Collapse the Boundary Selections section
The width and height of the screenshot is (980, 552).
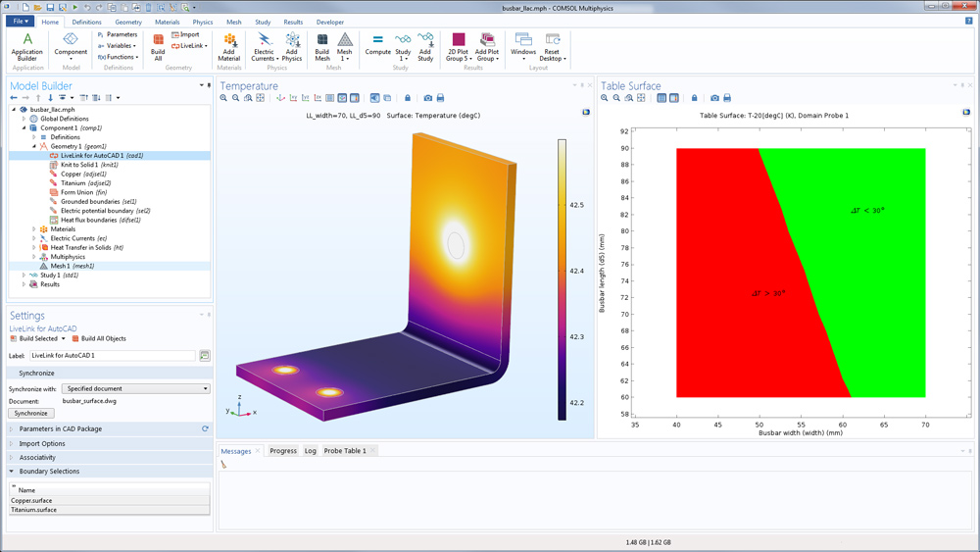pos(50,472)
